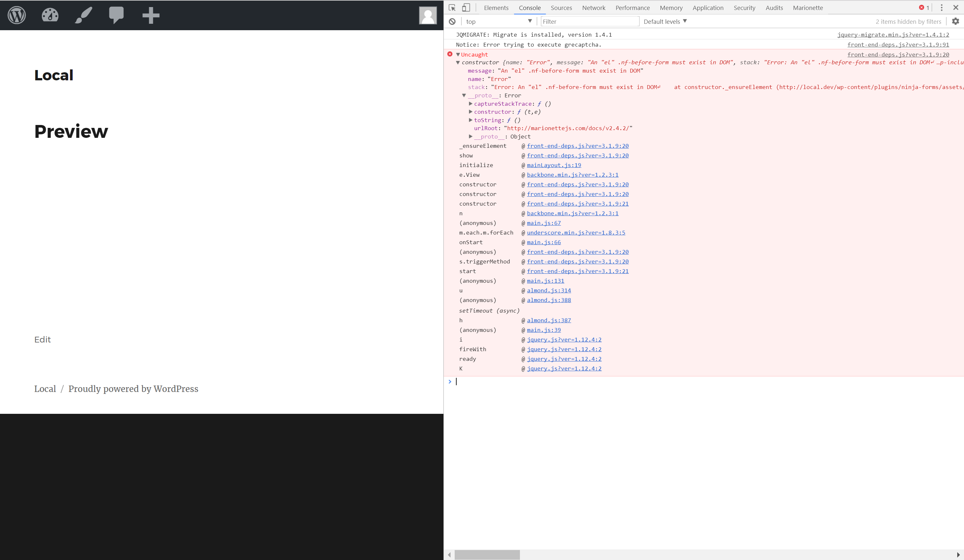The width and height of the screenshot is (964, 560).
Task: Open the WordPress logo menu
Action: [17, 15]
